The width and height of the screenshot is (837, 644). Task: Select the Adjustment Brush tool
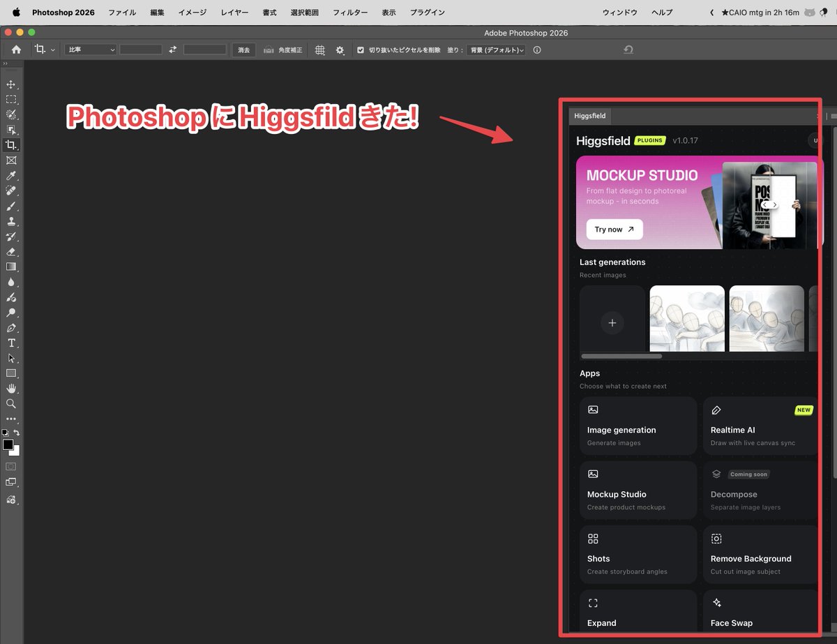11,297
